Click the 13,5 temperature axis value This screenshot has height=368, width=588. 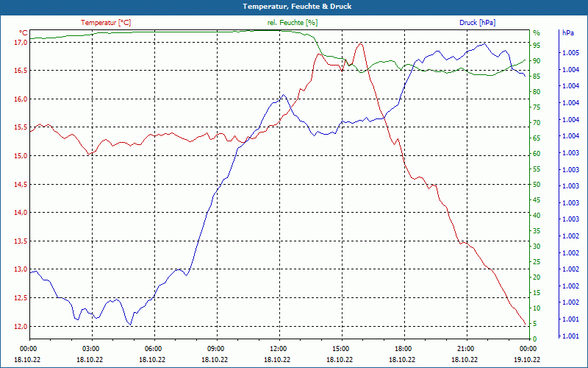click(21, 241)
